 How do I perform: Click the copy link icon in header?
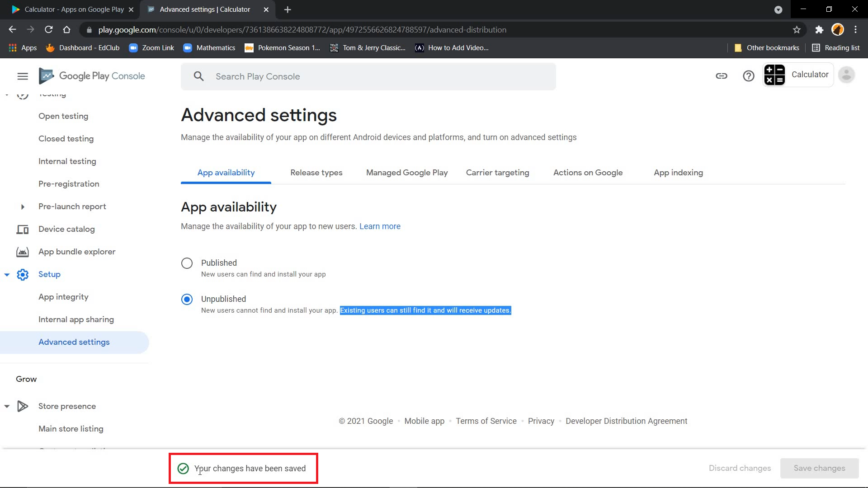point(722,76)
